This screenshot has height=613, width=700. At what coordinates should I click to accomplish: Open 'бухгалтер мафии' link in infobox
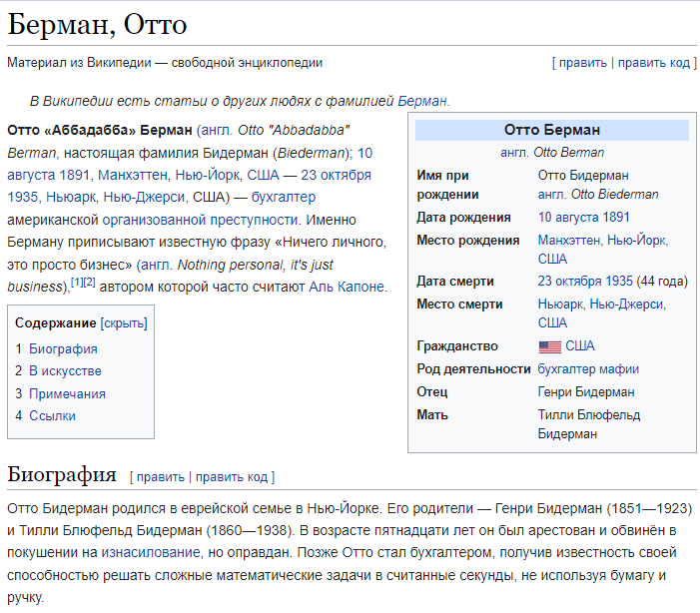point(588,368)
